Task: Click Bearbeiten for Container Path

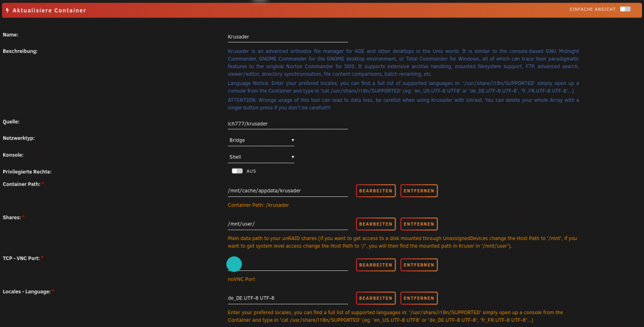Action: [x=376, y=191]
